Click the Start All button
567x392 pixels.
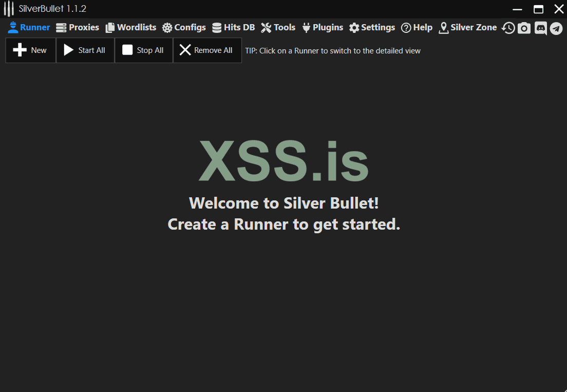85,50
